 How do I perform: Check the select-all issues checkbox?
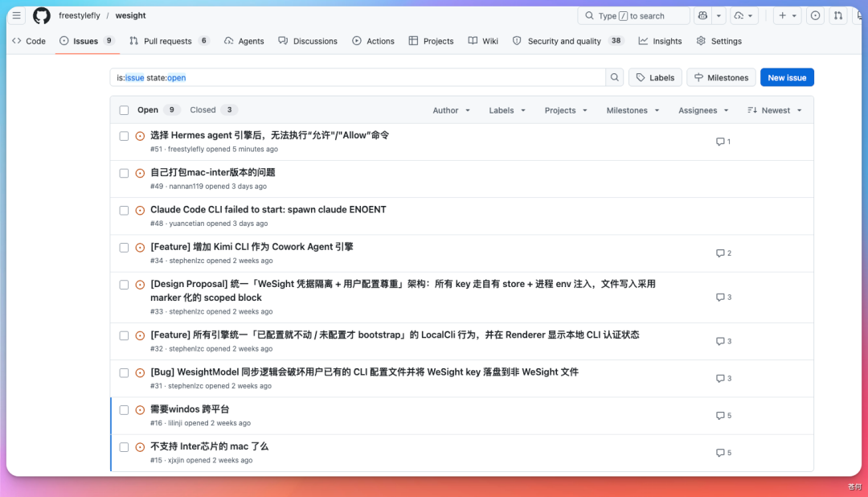click(124, 110)
